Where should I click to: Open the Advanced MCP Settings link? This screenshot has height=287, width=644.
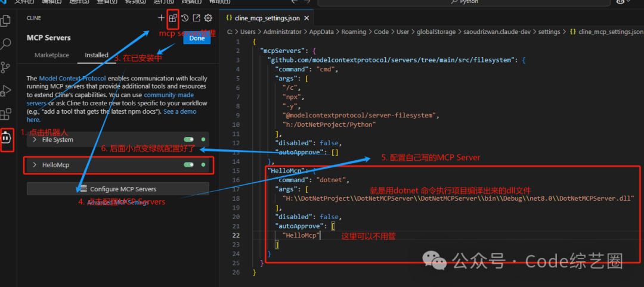pyautogui.click(x=118, y=202)
